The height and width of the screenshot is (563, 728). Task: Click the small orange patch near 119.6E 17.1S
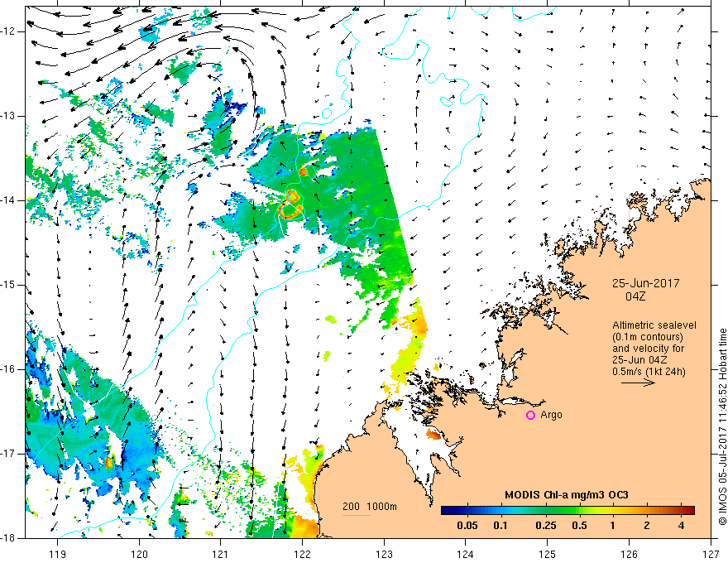coord(109,462)
